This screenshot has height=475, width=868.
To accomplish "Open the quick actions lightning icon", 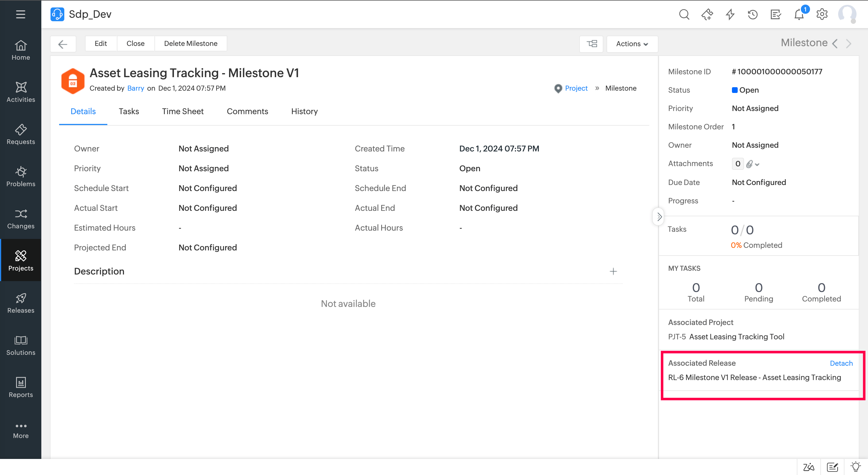I will 730,14.
